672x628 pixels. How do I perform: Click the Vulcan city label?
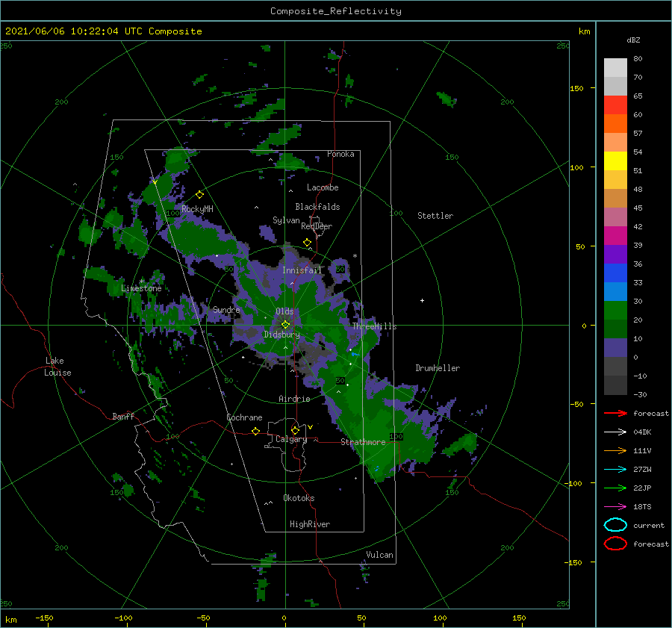tap(379, 555)
